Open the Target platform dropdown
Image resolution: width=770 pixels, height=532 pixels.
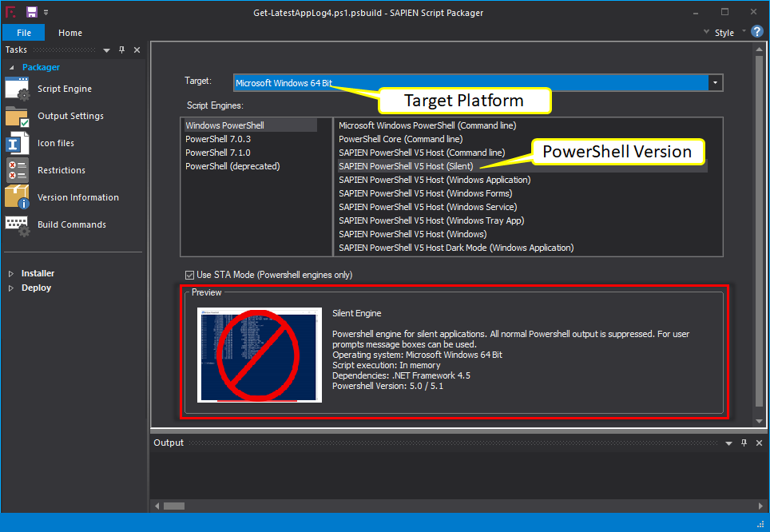tap(716, 83)
